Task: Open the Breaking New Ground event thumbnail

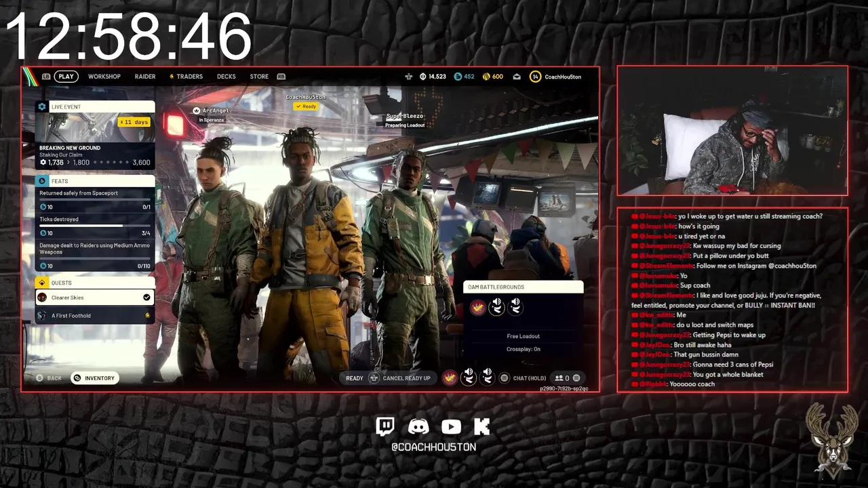Action: 95,127
